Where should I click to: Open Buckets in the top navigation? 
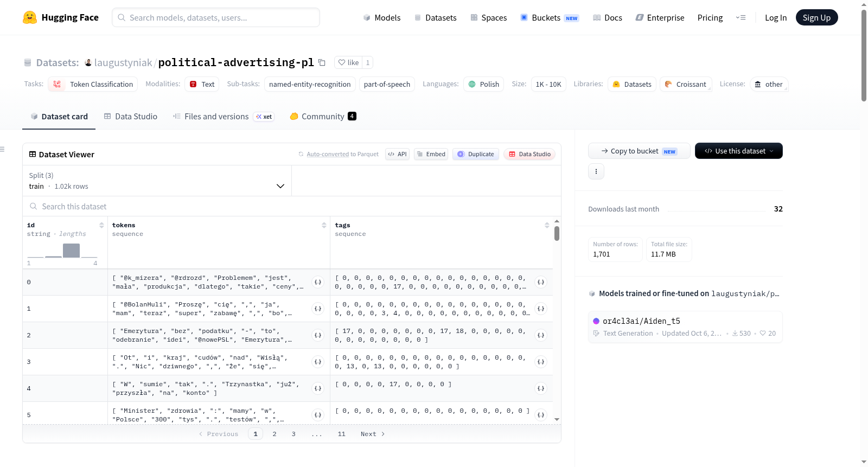[550, 18]
